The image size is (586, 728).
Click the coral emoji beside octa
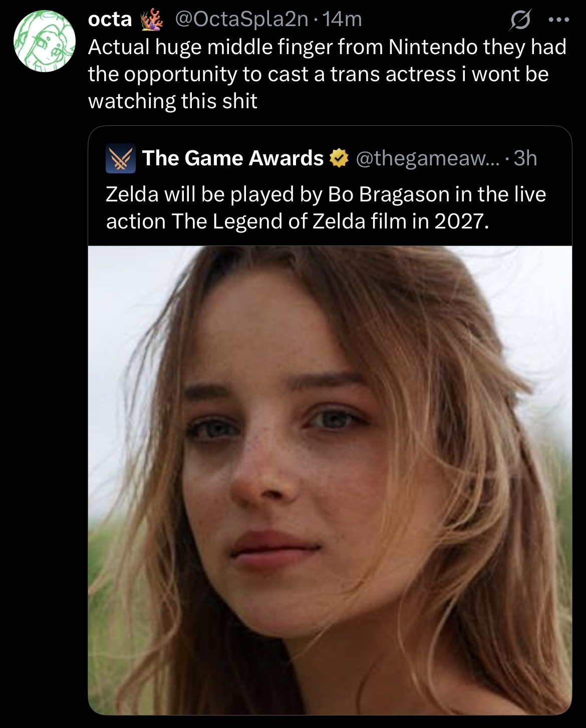[x=152, y=20]
